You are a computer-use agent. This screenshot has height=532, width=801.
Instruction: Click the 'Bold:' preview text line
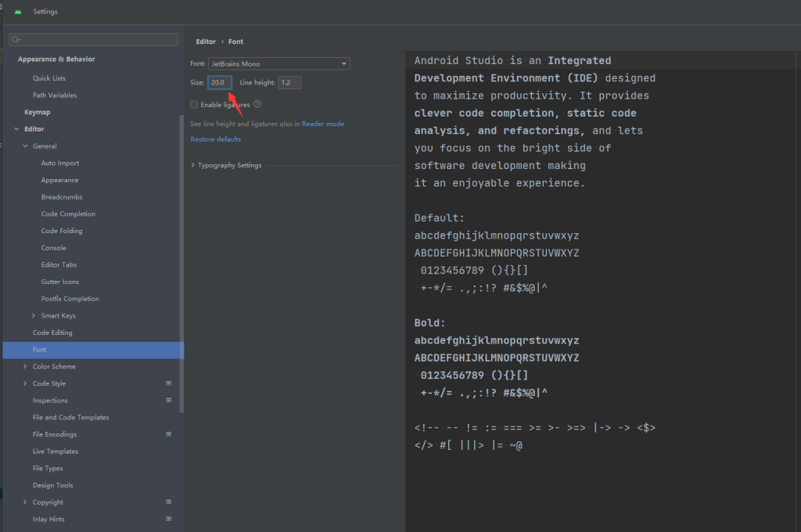tap(429, 323)
